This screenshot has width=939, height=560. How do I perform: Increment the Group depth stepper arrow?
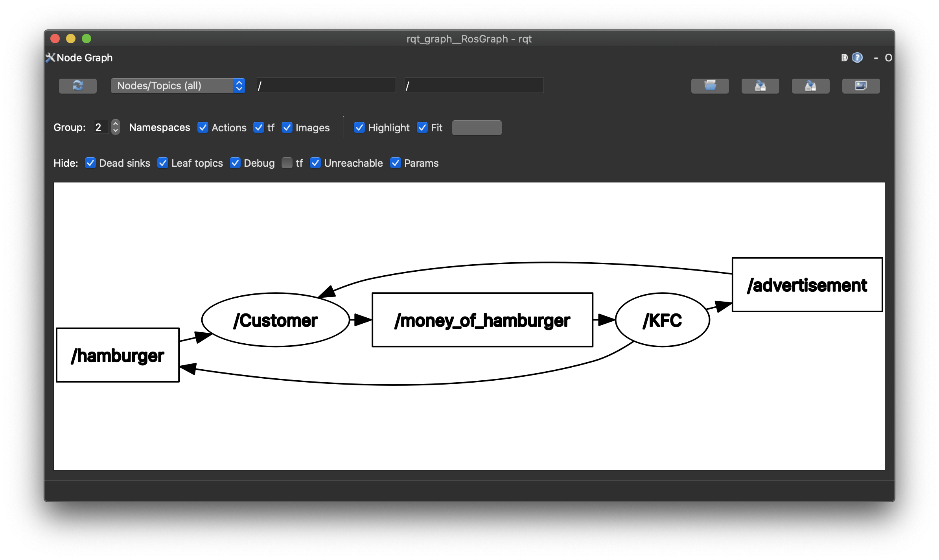coord(116,123)
